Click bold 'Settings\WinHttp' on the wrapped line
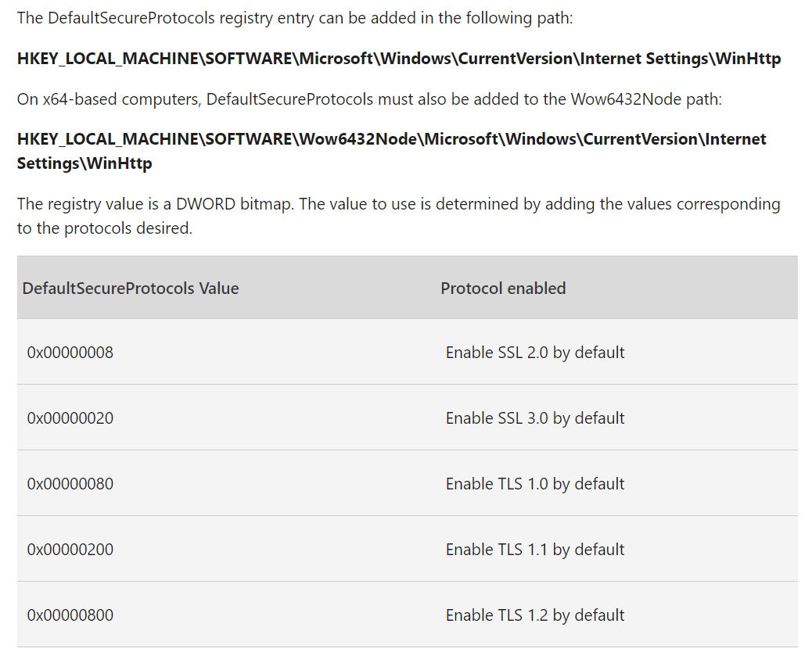The height and width of the screenshot is (663, 812). pyautogui.click(x=84, y=163)
